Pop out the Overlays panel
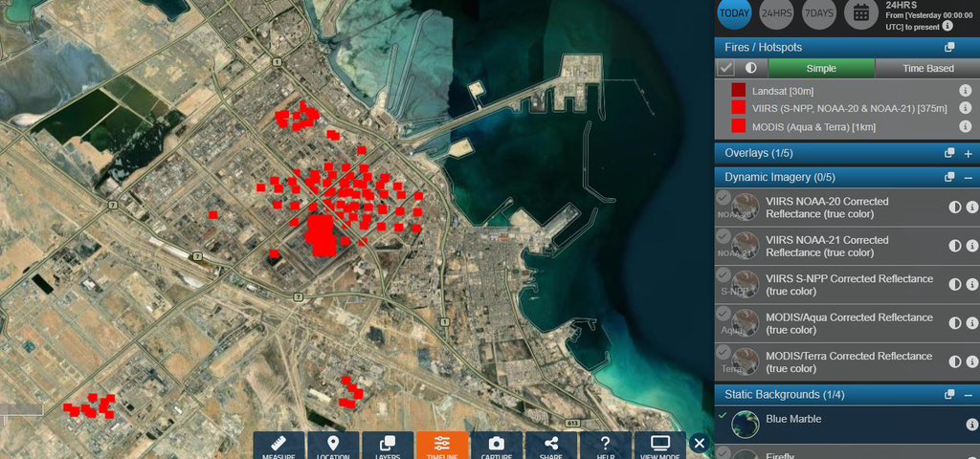 coord(949,153)
